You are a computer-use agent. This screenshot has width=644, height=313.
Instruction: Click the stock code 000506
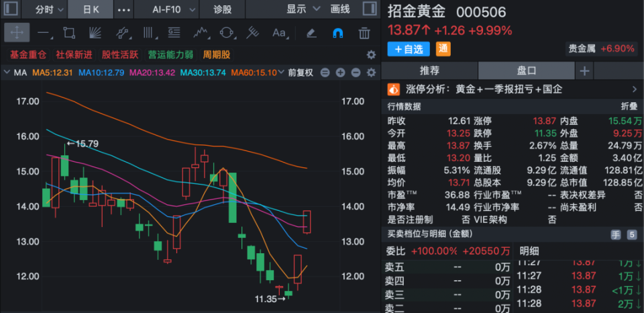point(481,12)
